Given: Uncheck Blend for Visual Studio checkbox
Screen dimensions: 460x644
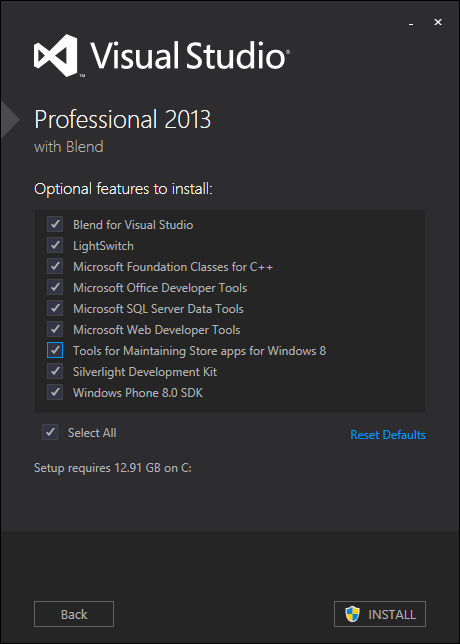Looking at the screenshot, I should pos(55,225).
